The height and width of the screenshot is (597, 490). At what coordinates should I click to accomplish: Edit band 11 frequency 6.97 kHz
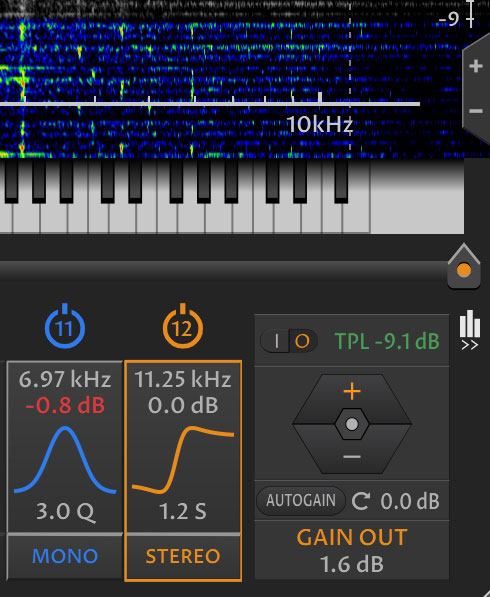[65, 379]
